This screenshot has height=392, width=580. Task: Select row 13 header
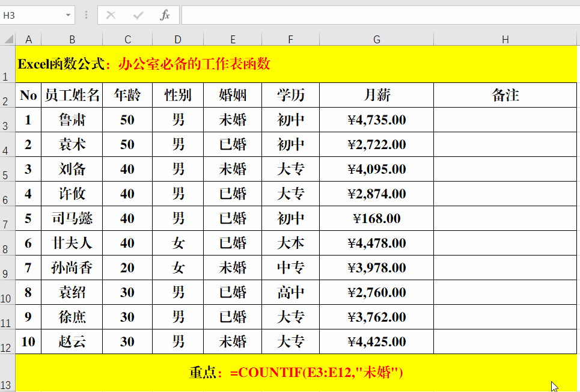tap(7, 373)
